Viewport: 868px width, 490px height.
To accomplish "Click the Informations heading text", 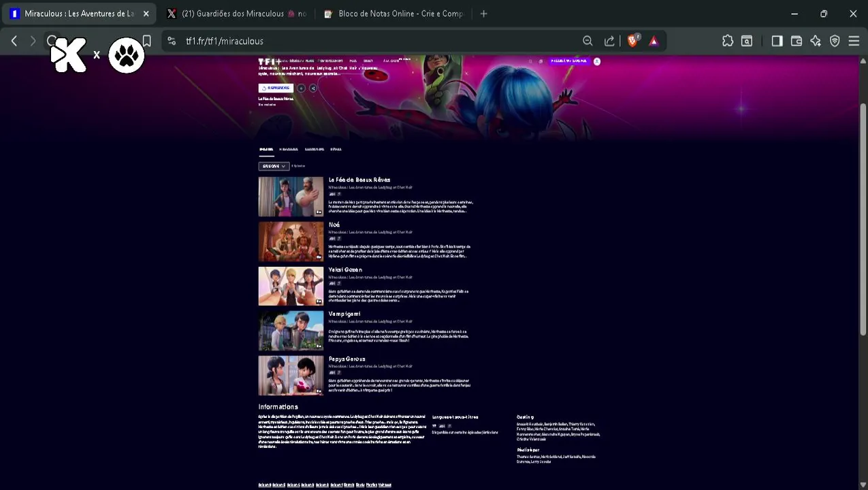I will [x=278, y=407].
